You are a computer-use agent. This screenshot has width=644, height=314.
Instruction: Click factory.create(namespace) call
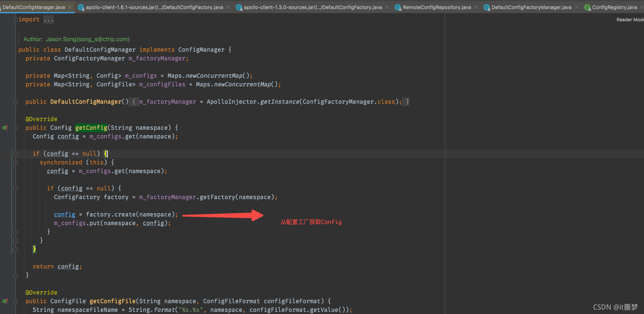click(x=130, y=214)
